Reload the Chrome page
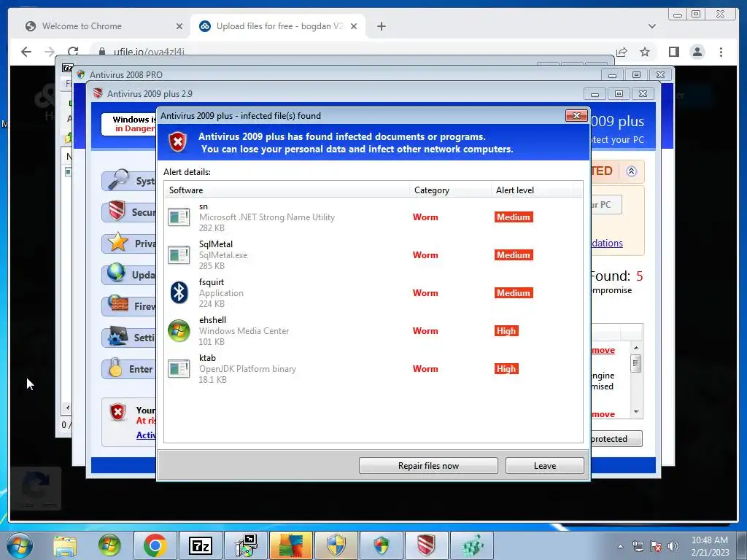This screenshot has width=747, height=560. click(x=73, y=52)
